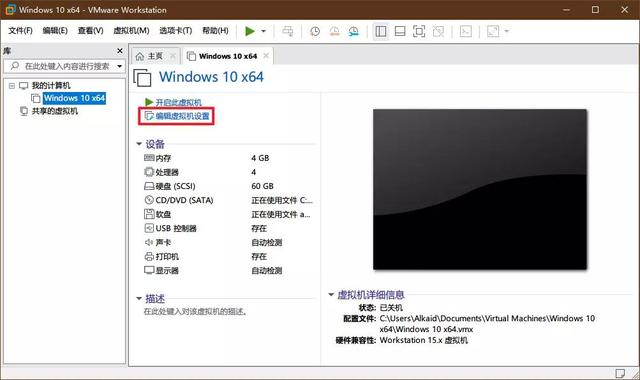Click the 打印机 printer device row
Screen dimensions: 640x380
pyautogui.click(x=229, y=257)
